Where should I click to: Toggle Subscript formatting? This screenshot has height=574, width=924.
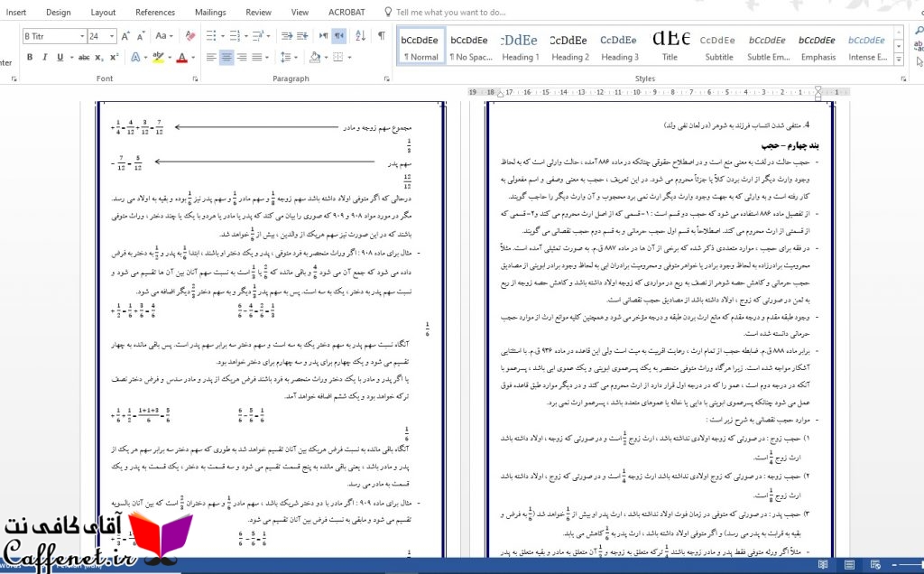(99, 57)
